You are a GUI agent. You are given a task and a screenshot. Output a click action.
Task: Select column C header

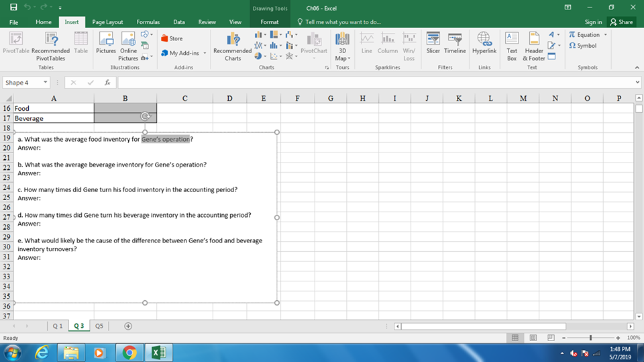[185, 98]
